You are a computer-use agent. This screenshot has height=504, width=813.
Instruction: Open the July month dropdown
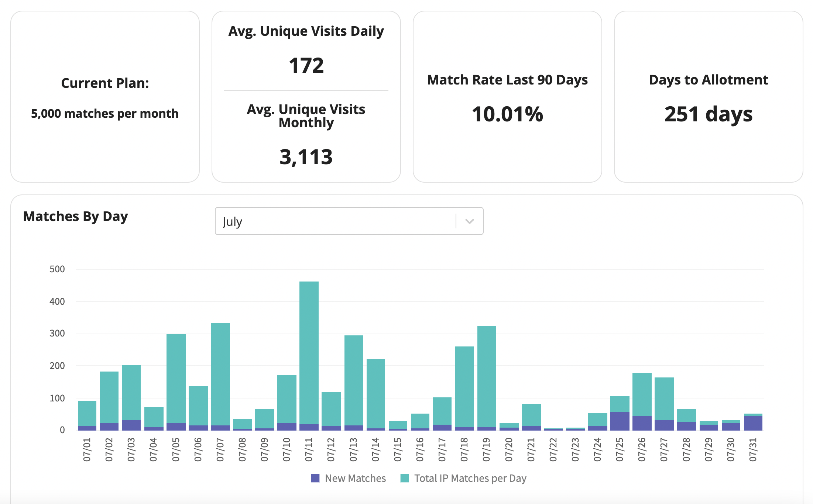coord(349,221)
